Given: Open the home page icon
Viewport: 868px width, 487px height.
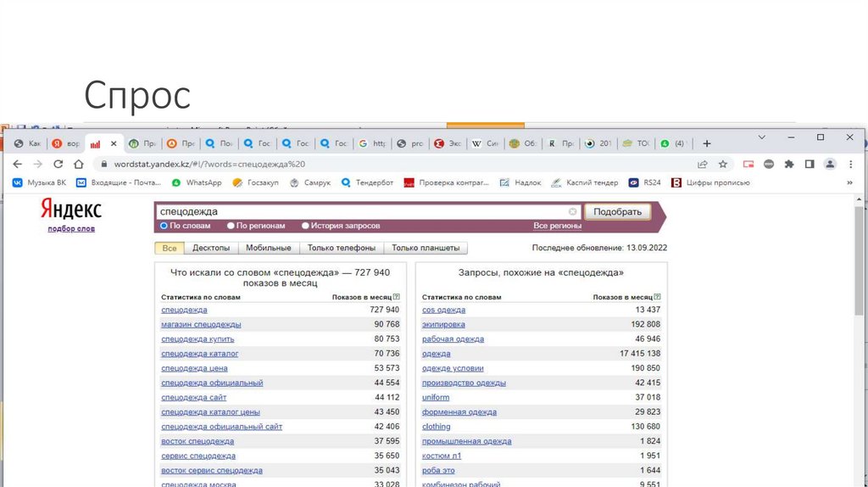Looking at the screenshot, I should 79,164.
